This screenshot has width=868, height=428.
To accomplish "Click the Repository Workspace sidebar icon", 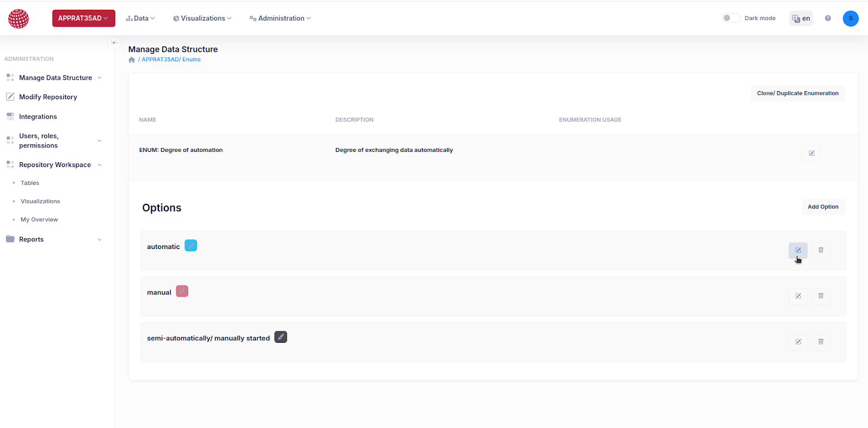I will (10, 164).
